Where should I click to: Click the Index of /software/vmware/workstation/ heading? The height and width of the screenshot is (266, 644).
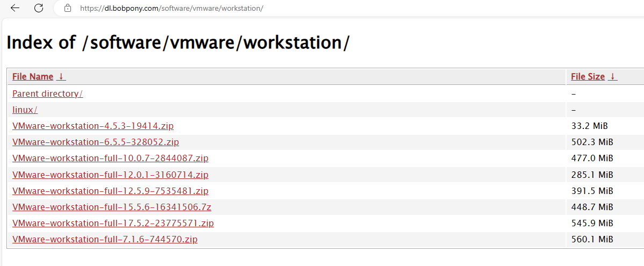click(x=178, y=42)
